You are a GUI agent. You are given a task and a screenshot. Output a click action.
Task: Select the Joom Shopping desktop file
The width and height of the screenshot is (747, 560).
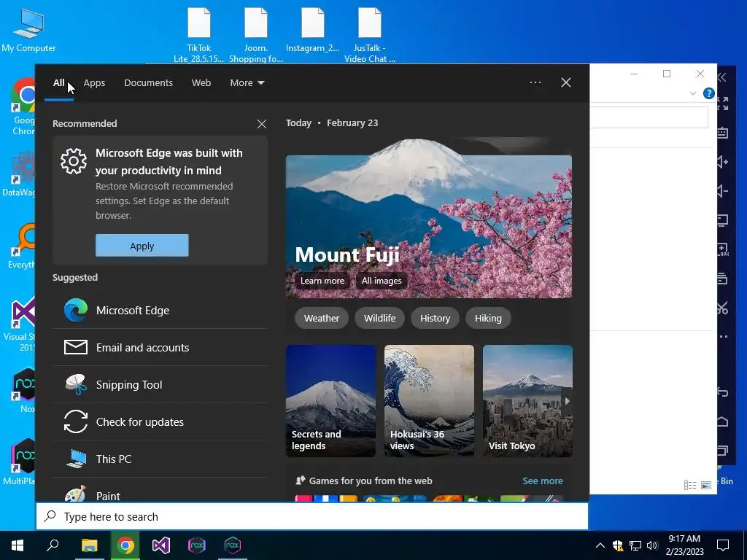[x=256, y=34]
